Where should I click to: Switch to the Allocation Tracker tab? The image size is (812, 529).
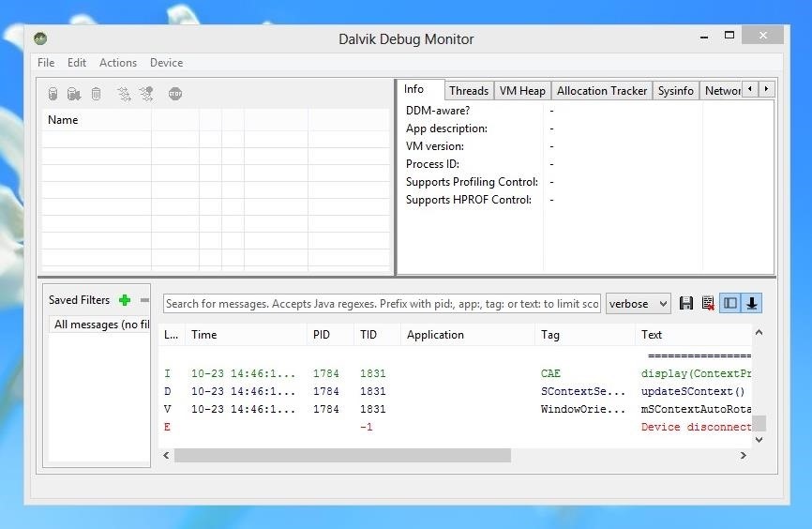602,91
